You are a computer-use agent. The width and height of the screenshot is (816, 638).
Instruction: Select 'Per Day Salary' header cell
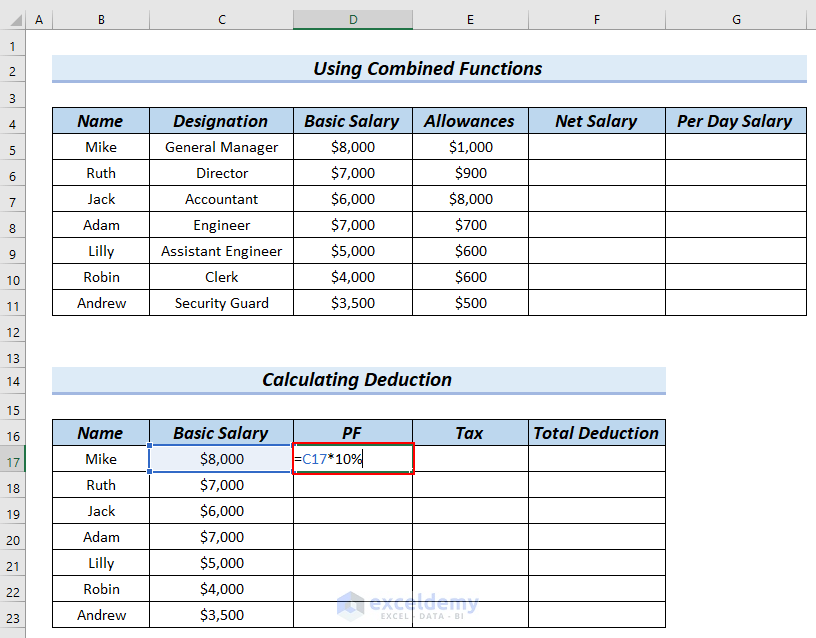coord(736,121)
